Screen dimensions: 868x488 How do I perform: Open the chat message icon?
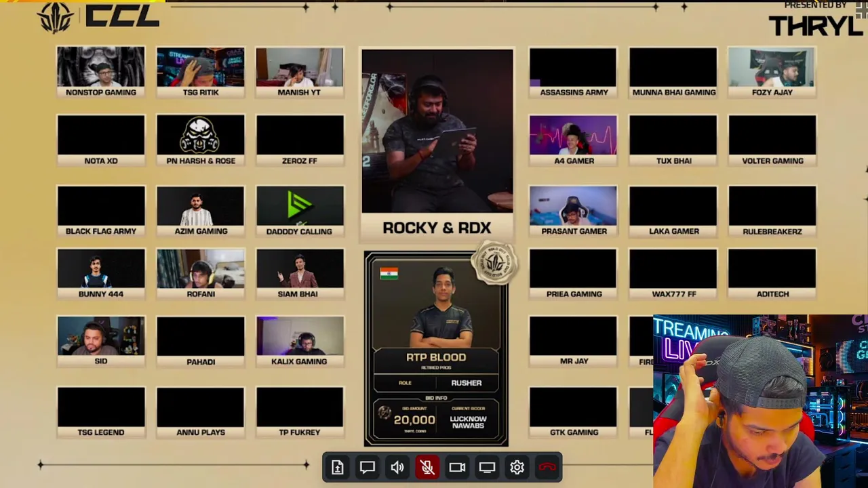click(x=368, y=467)
